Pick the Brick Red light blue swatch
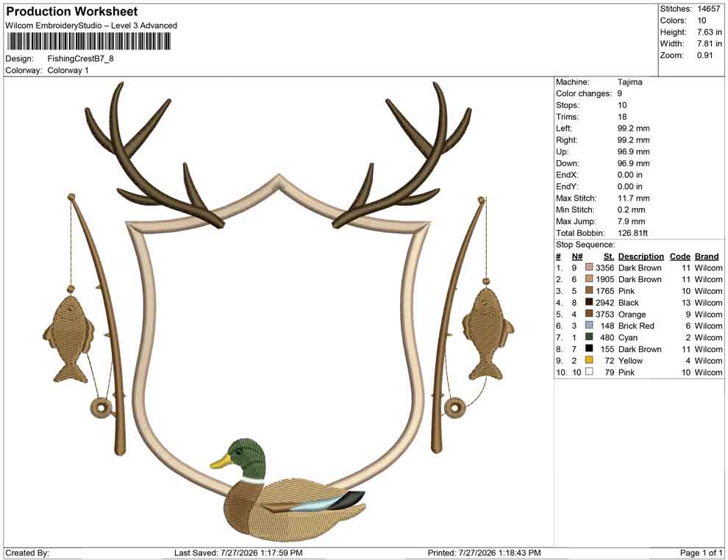Viewport: 728px width, 560px height. (x=589, y=326)
